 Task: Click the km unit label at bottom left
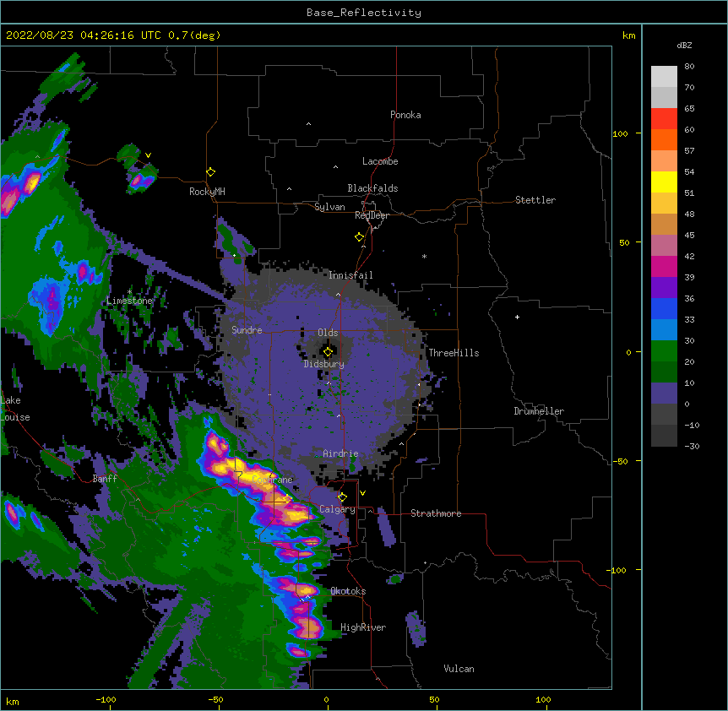point(13,701)
